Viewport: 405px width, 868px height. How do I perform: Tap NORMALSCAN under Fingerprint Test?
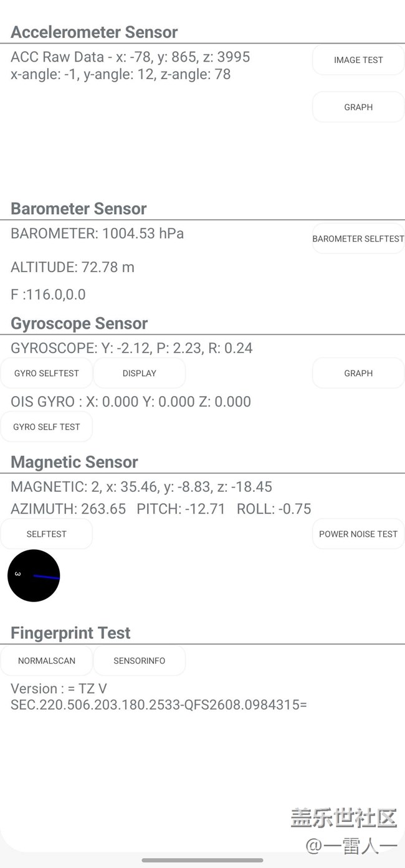click(x=47, y=661)
